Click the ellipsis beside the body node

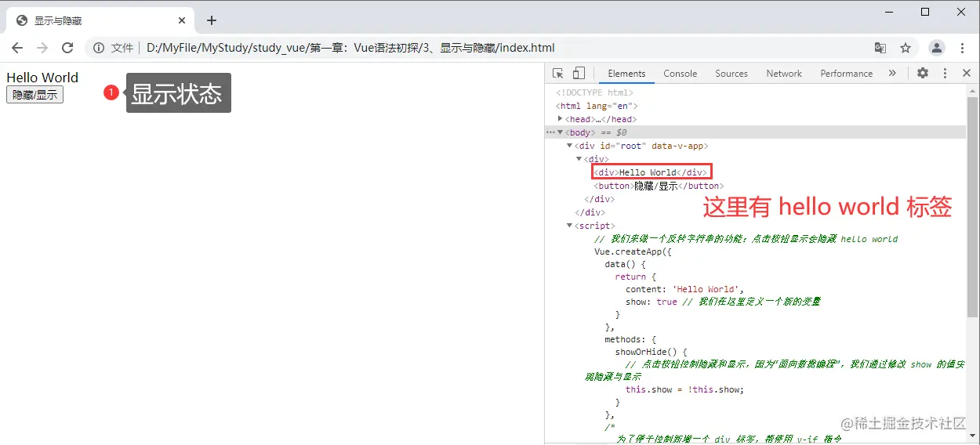tap(550, 132)
